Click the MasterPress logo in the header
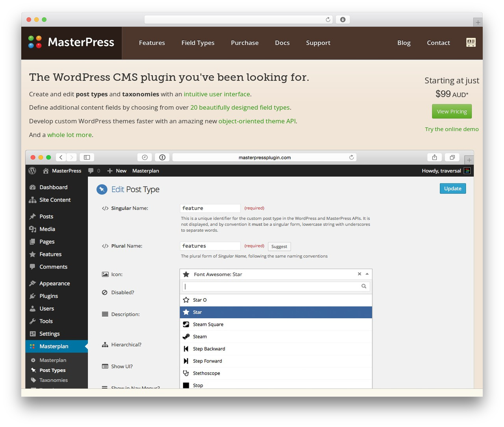This screenshot has width=504, height=427. pyautogui.click(x=71, y=42)
